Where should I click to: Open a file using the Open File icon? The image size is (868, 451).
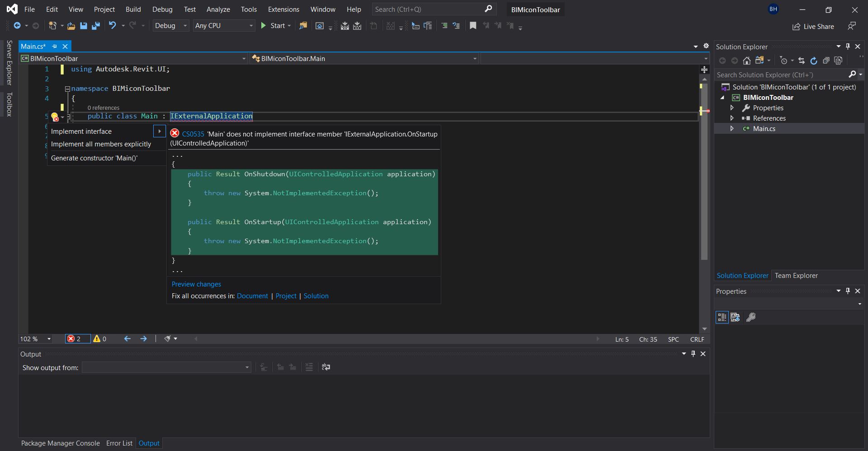click(x=71, y=26)
